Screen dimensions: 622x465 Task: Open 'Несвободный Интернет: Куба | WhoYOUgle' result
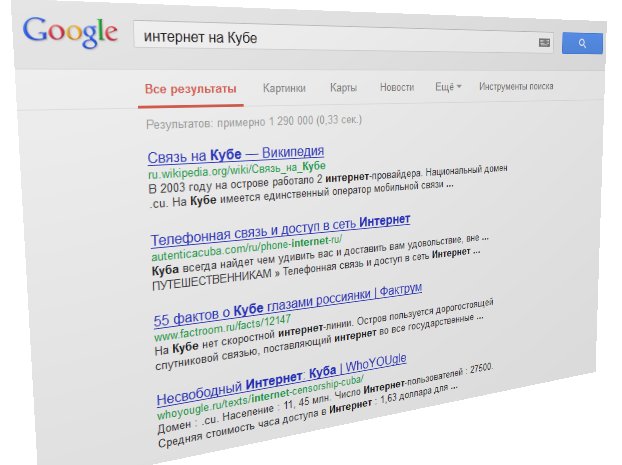(281, 381)
